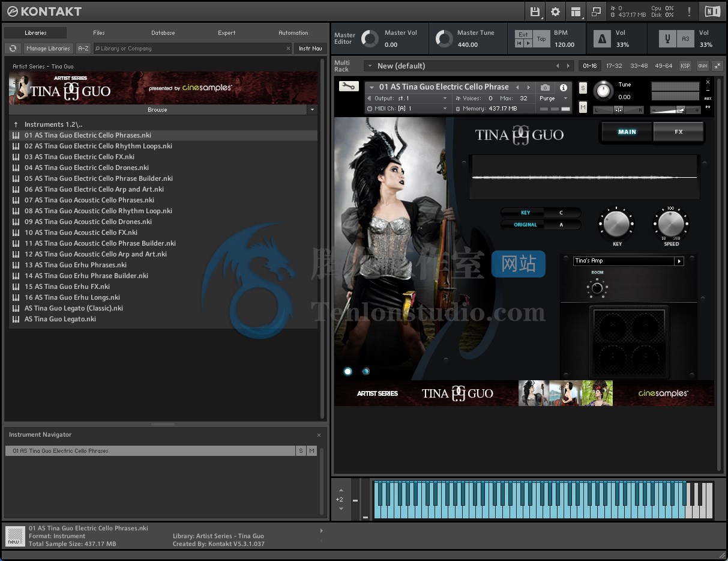This screenshot has height=561, width=728.
Task: Minimize rack headers with collapse arrows icon
Action: click(x=717, y=66)
